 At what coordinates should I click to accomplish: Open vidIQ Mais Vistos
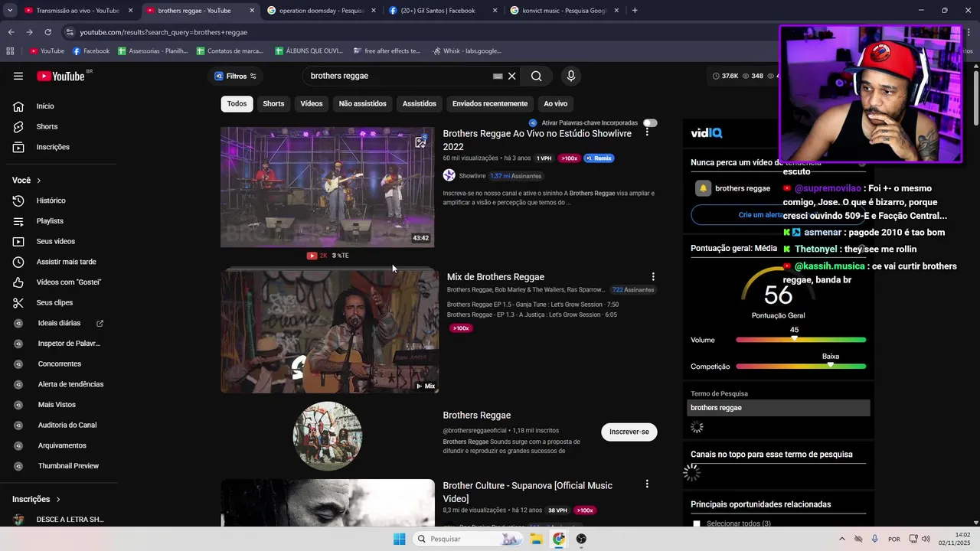(x=58, y=405)
